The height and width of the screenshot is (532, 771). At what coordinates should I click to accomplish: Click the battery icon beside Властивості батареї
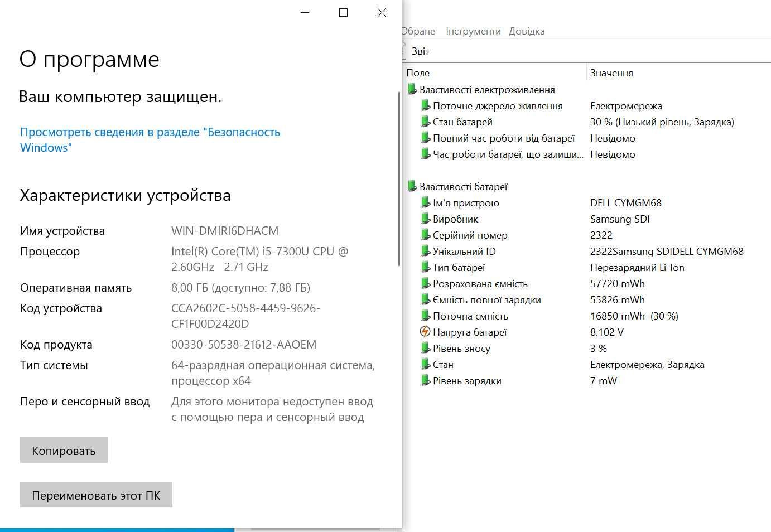coord(412,186)
